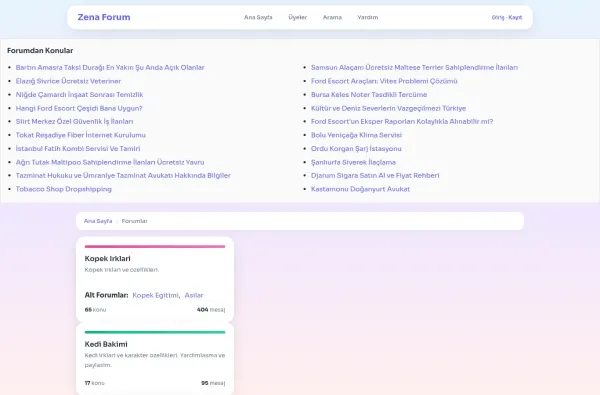This screenshot has height=395, width=600.
Task: Open topic Kültür ve Deniz Severlerin Vazgeçilmezi Türkiye
Action: (x=388, y=108)
